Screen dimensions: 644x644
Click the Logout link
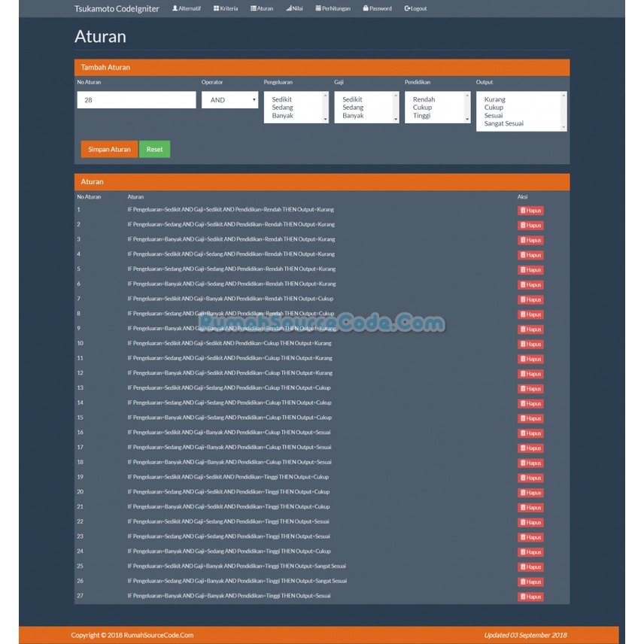coord(415,8)
